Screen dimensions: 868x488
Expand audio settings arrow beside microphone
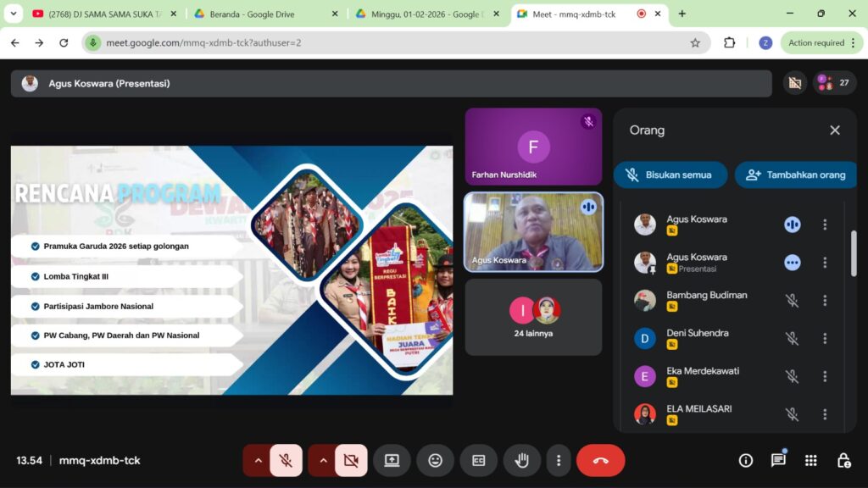258,460
